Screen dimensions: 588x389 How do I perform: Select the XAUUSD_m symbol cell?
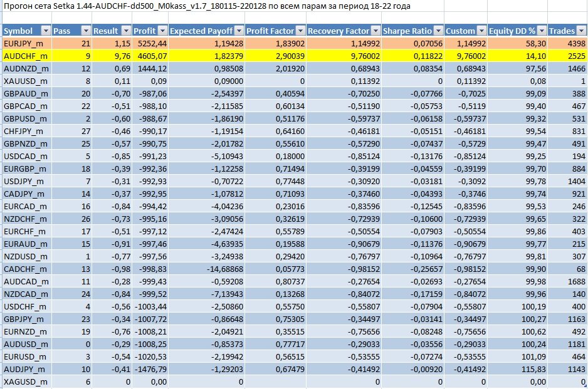tap(27, 81)
